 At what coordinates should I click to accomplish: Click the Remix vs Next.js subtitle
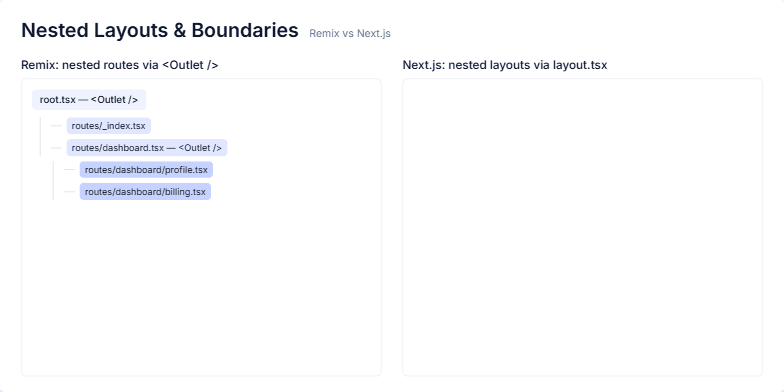pyautogui.click(x=350, y=34)
